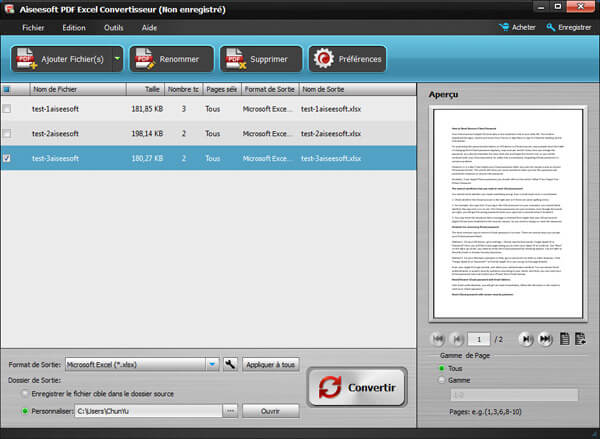Click the preview page number field
Screen dimensions: 600x439
tap(479, 339)
